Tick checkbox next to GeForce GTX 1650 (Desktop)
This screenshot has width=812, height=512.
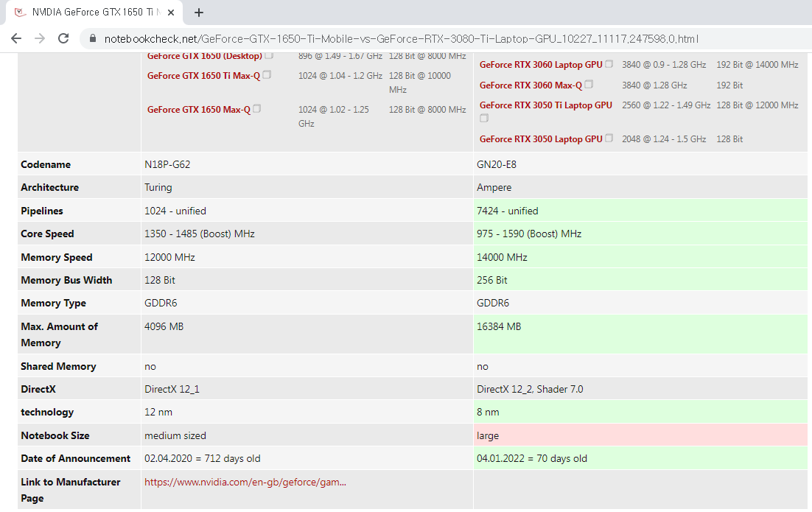point(269,55)
